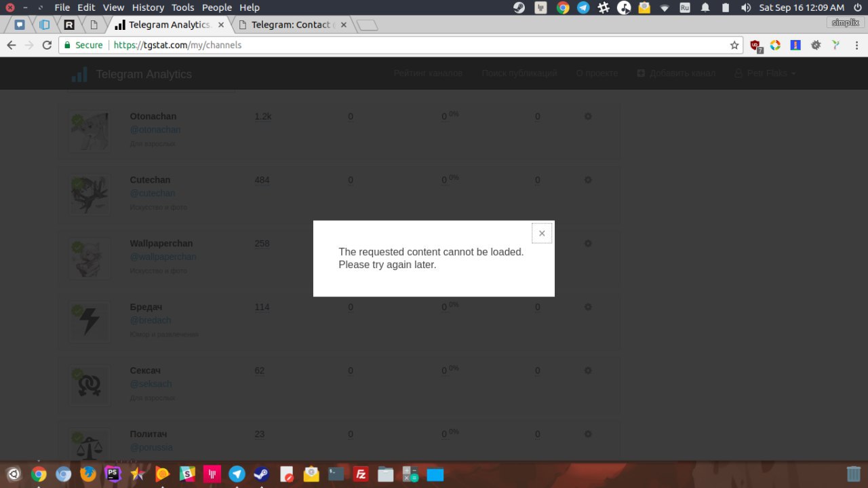
Task: Open the File menu
Action: click(x=62, y=7)
